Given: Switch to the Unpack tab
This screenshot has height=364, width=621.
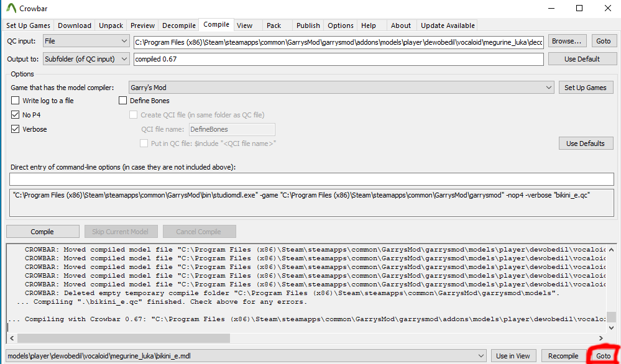Looking at the screenshot, I should click(111, 25).
